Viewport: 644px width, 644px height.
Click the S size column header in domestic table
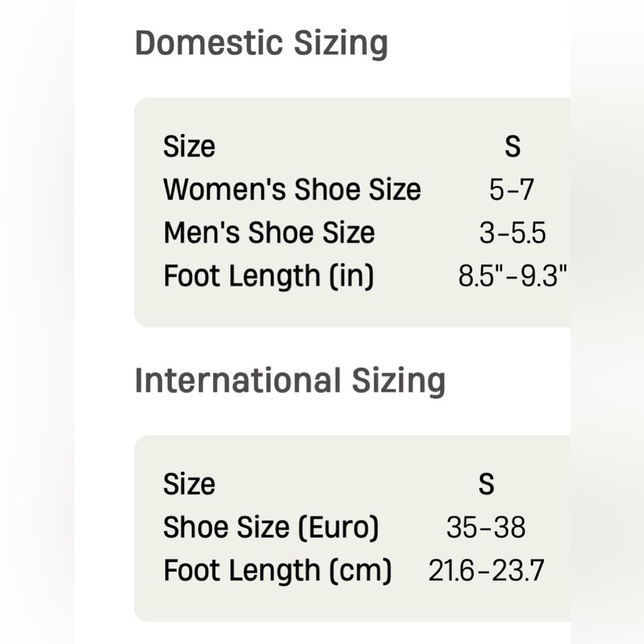pyautogui.click(x=512, y=146)
